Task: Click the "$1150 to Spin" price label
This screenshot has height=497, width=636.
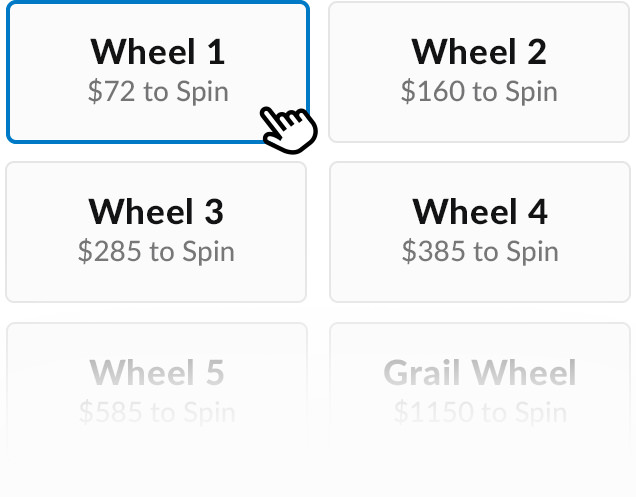Action: click(480, 412)
